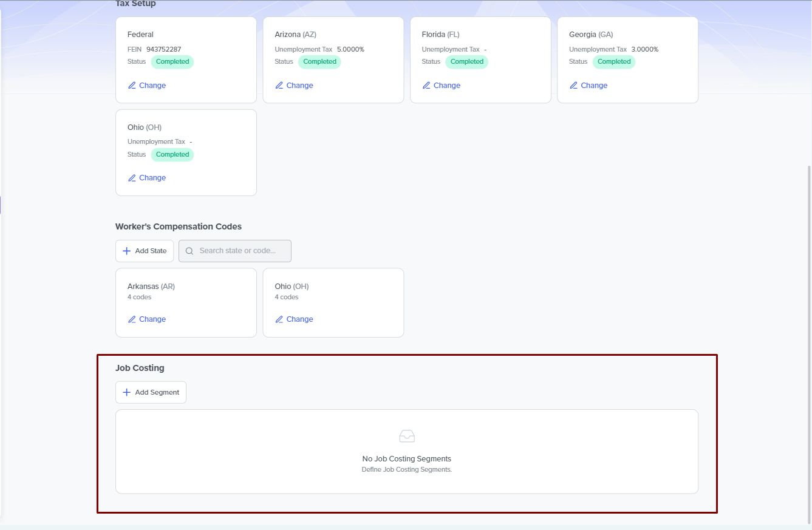Click the Completed badge on Georgia card
The width and height of the screenshot is (812, 530).
(614, 61)
